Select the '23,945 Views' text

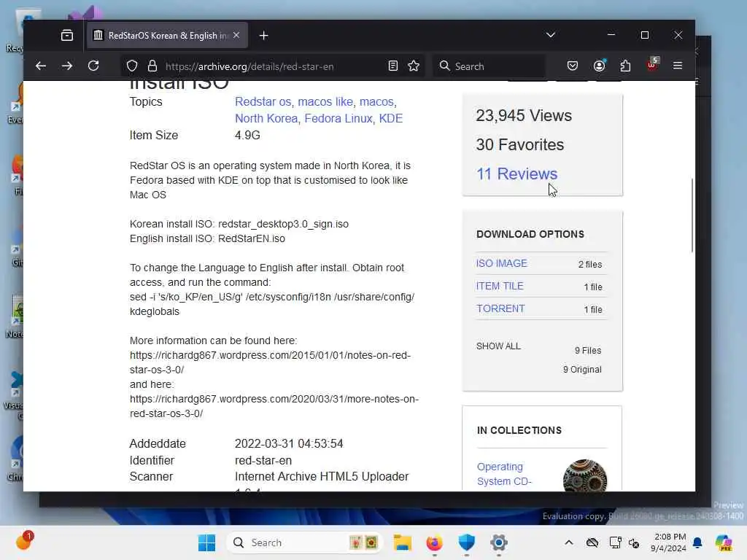(x=524, y=116)
